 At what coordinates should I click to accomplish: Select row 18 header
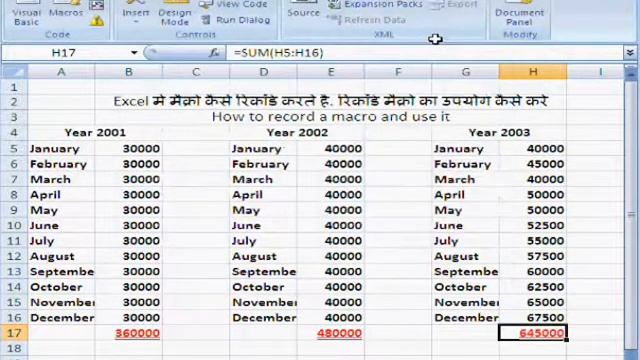[15, 349]
